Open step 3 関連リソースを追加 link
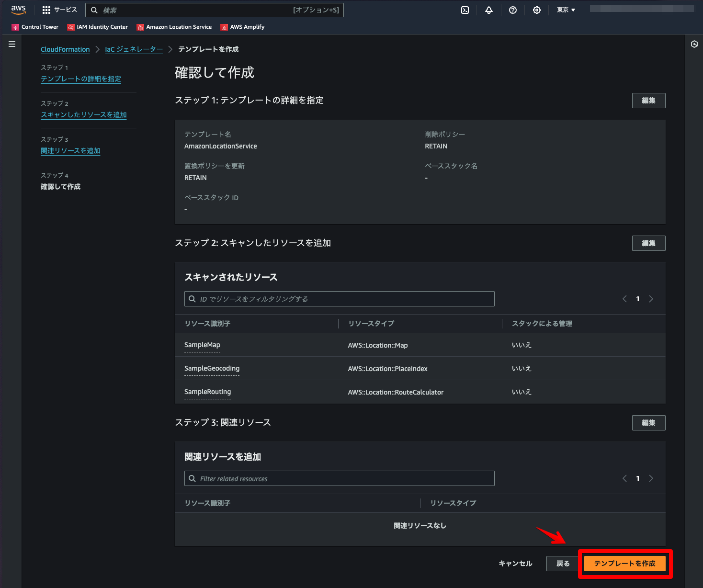Viewport: 703px width, 588px height. (70, 150)
